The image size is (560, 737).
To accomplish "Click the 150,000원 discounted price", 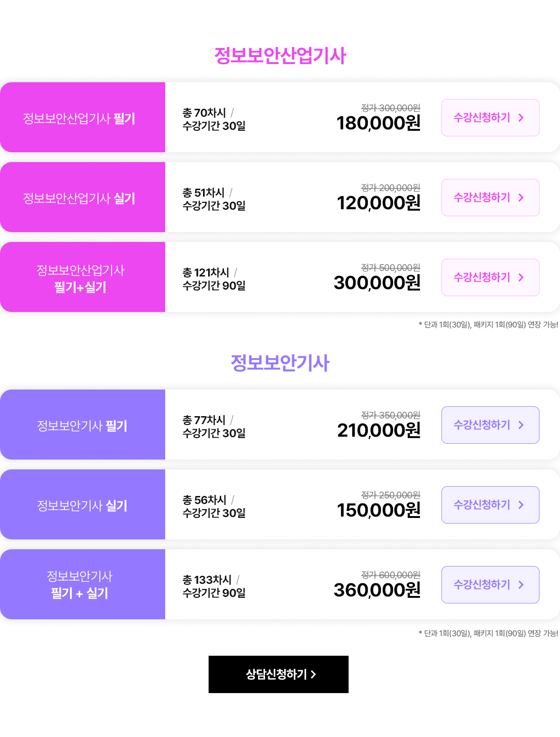I will pyautogui.click(x=378, y=510).
